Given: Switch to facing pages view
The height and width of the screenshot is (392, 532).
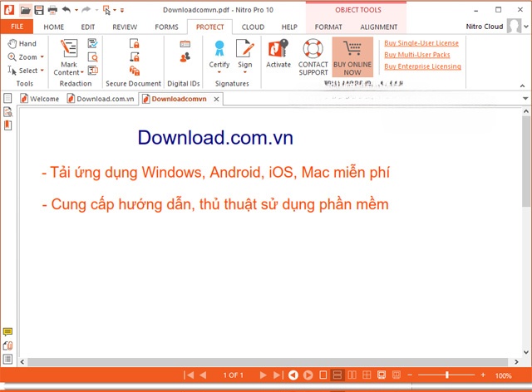Looking at the screenshot, I should pos(352,375).
